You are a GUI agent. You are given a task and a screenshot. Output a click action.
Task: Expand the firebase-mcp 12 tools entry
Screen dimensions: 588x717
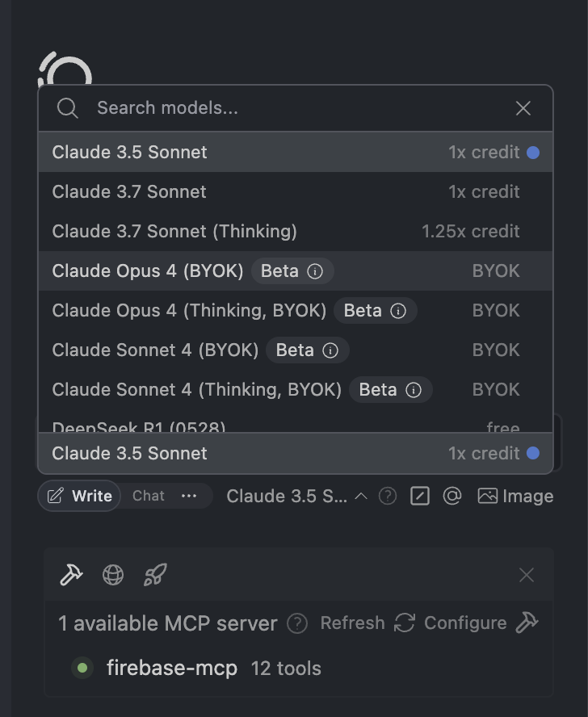tap(214, 668)
